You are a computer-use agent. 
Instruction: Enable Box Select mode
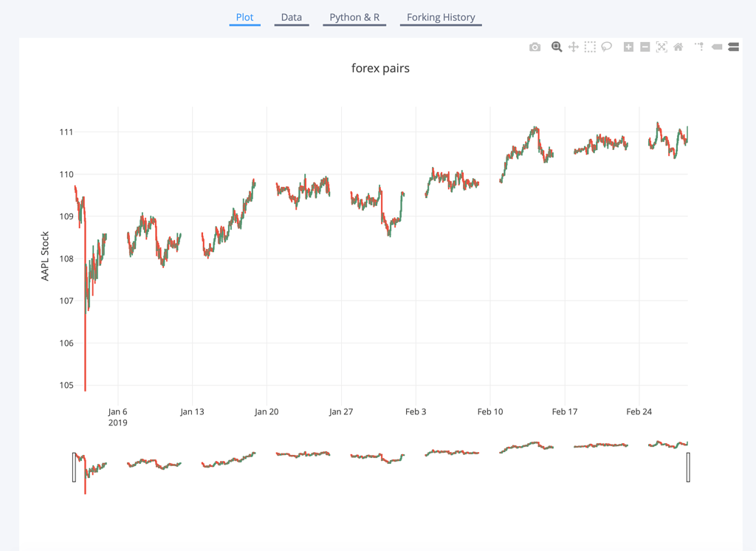coord(590,47)
